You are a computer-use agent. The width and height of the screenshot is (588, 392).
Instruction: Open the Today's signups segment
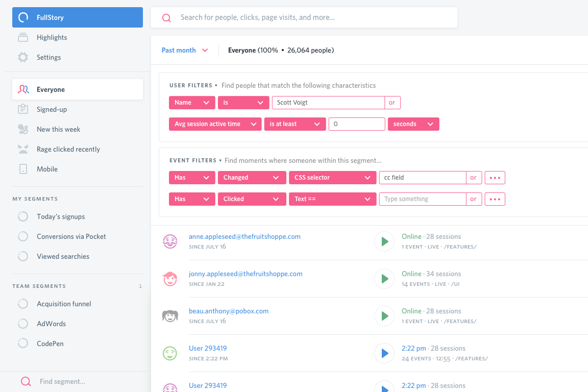click(x=61, y=216)
